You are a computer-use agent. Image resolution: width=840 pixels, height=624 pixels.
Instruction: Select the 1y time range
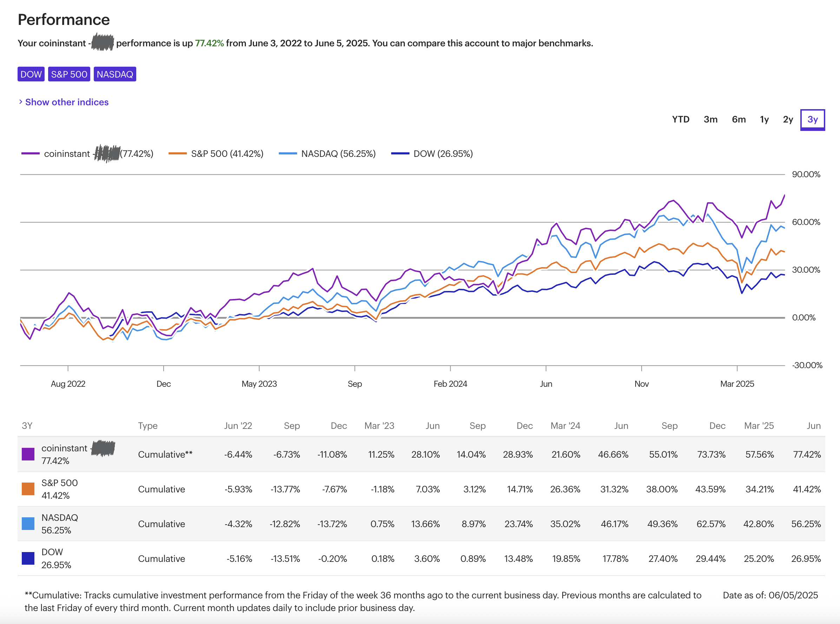tap(764, 119)
